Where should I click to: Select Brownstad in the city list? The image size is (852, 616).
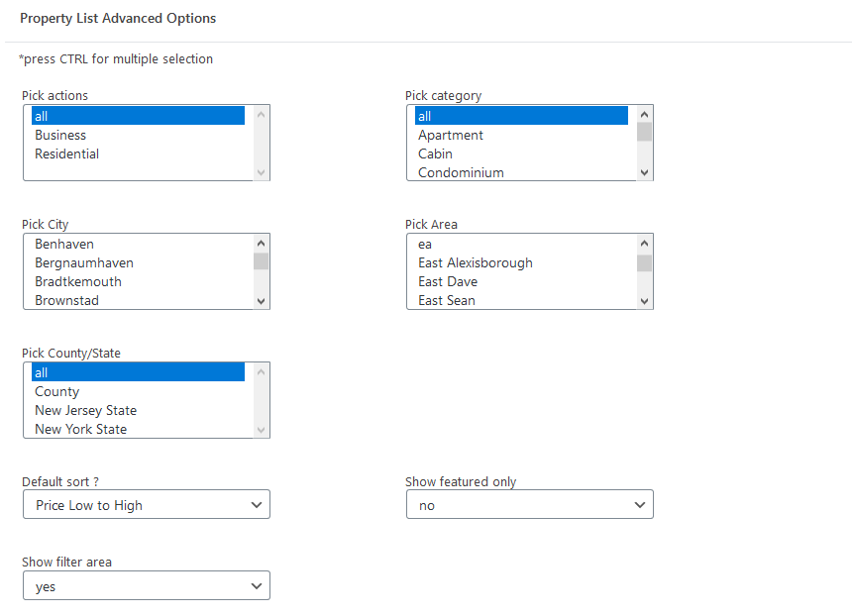138,300
